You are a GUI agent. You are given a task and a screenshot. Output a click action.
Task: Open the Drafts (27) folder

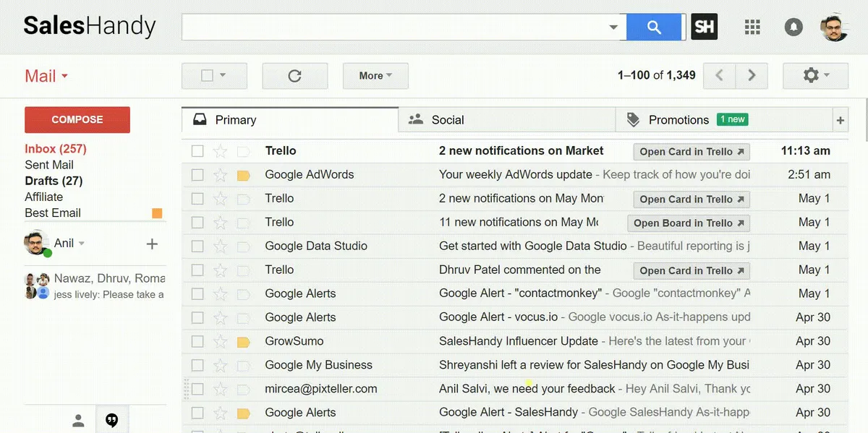coord(54,181)
